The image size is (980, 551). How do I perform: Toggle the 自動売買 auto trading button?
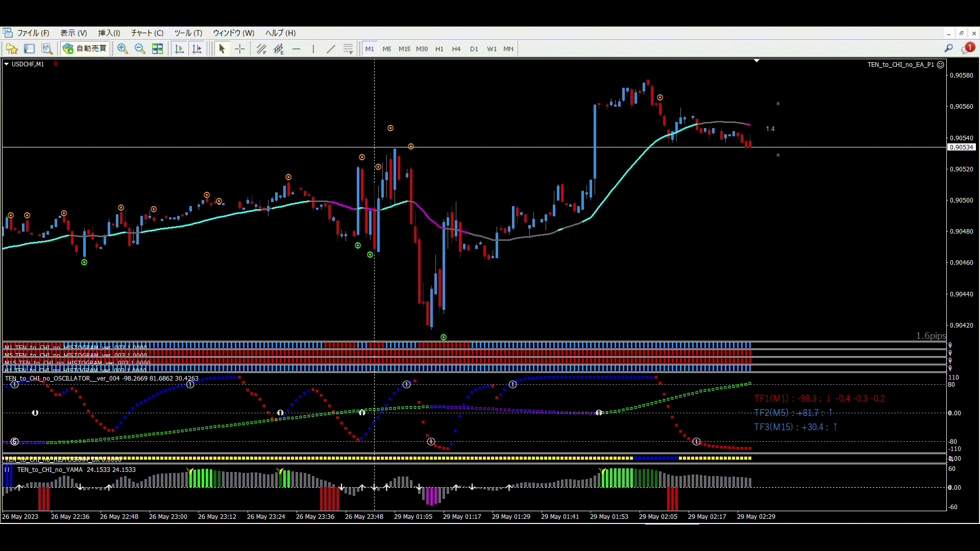click(85, 48)
